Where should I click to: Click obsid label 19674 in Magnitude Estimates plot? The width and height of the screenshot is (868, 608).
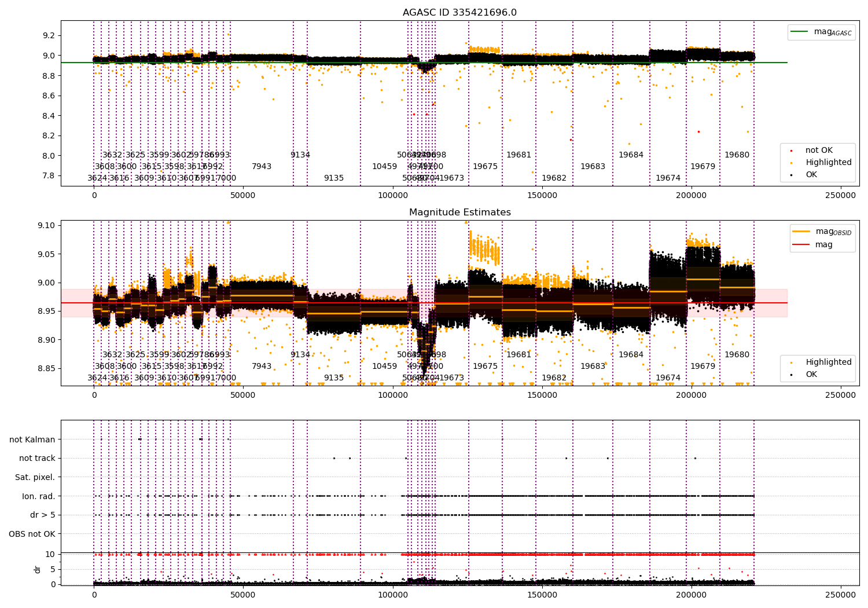click(668, 378)
